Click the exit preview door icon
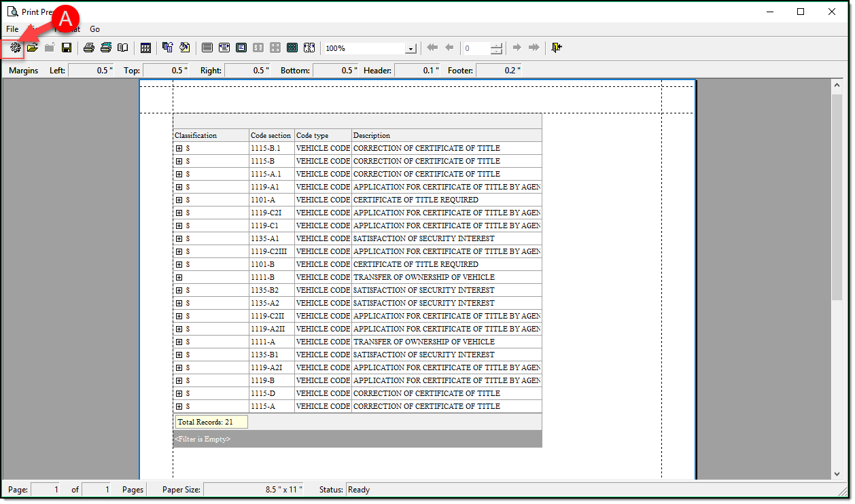Screen dimensions: 855x504 click(x=557, y=48)
